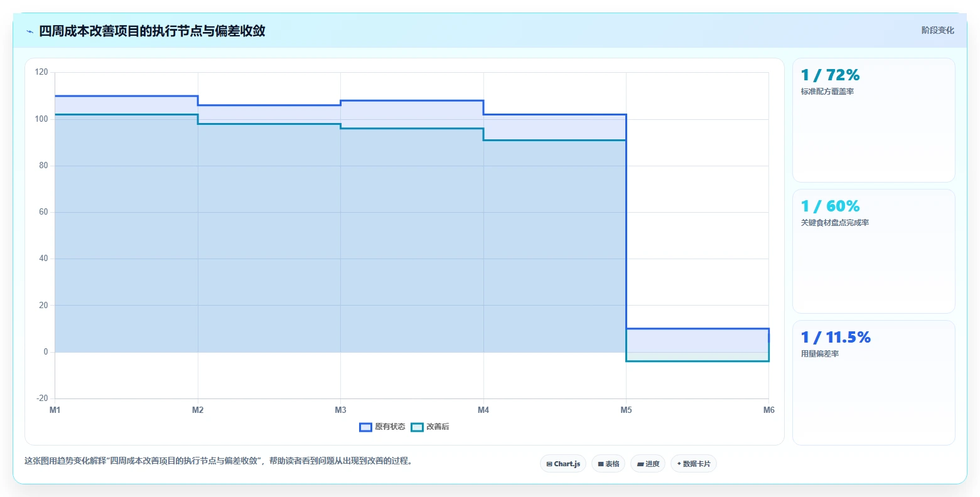Viewport: 980px width, 497px height.
Task: Click the M2 x-axis label
Action: point(198,410)
